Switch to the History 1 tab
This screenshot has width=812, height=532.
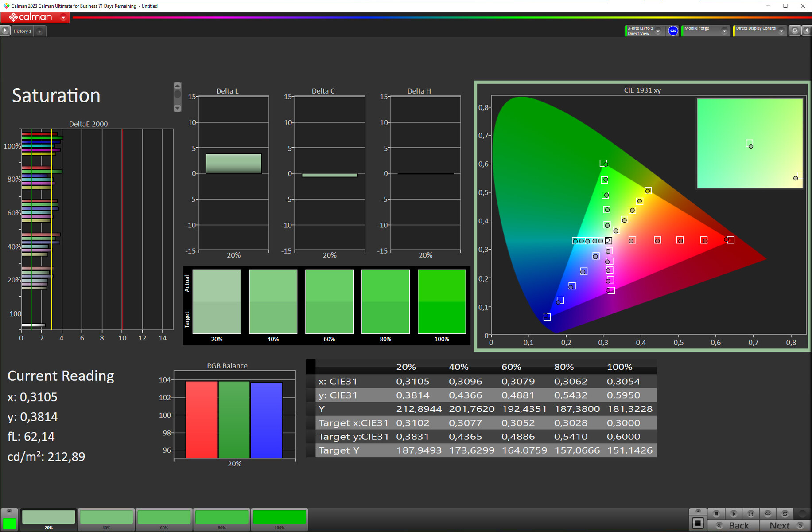point(22,31)
